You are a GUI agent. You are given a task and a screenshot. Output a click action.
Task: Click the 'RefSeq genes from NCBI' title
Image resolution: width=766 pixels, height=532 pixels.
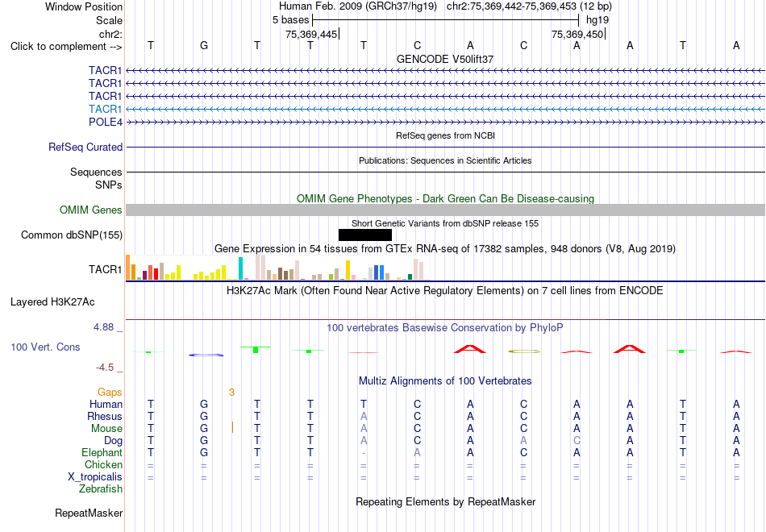click(446, 135)
